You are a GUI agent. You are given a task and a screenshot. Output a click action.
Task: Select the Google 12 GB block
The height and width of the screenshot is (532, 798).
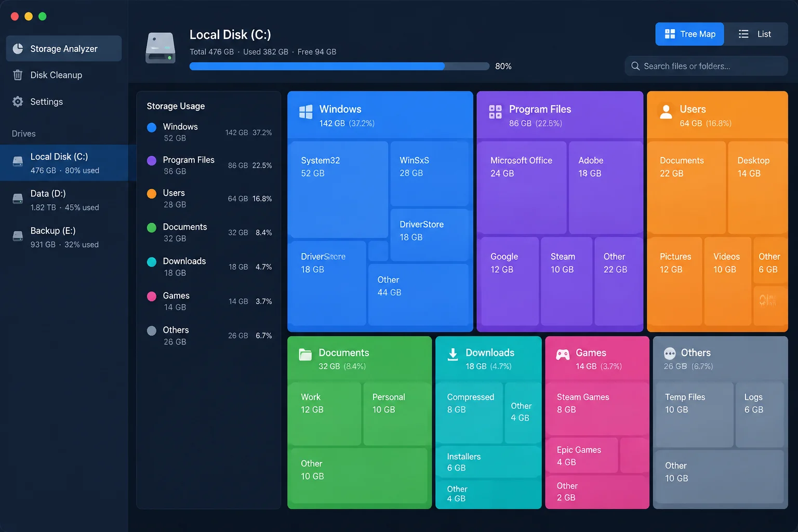(x=509, y=281)
